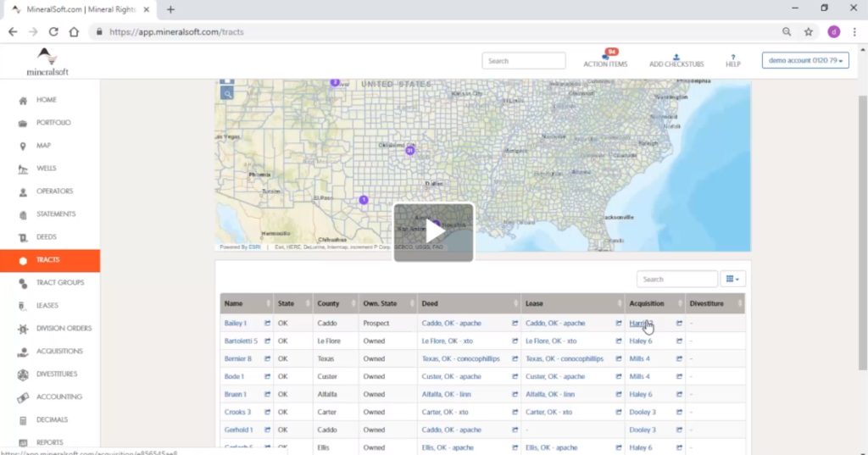Sort table by Acquisition column
This screenshot has height=455, width=868.
pos(655,303)
